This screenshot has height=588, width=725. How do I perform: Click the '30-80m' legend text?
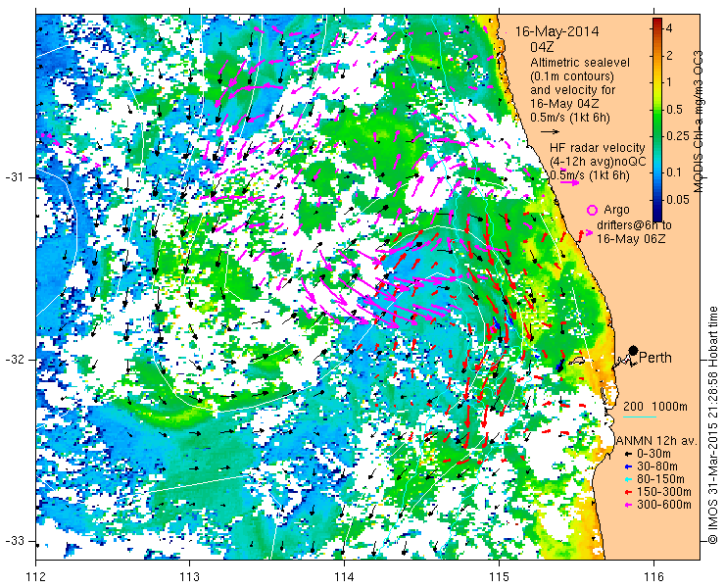click(657, 466)
